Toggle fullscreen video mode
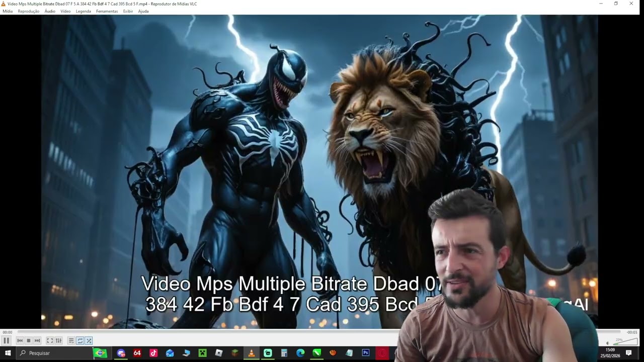Image resolution: width=644 pixels, height=362 pixels. (50, 341)
